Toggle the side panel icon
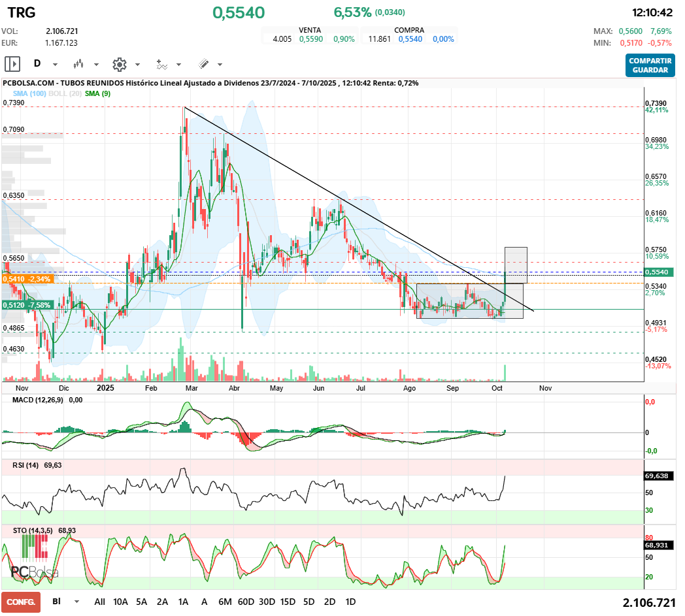Screen dimensions: 685x616 pyautogui.click(x=12, y=64)
